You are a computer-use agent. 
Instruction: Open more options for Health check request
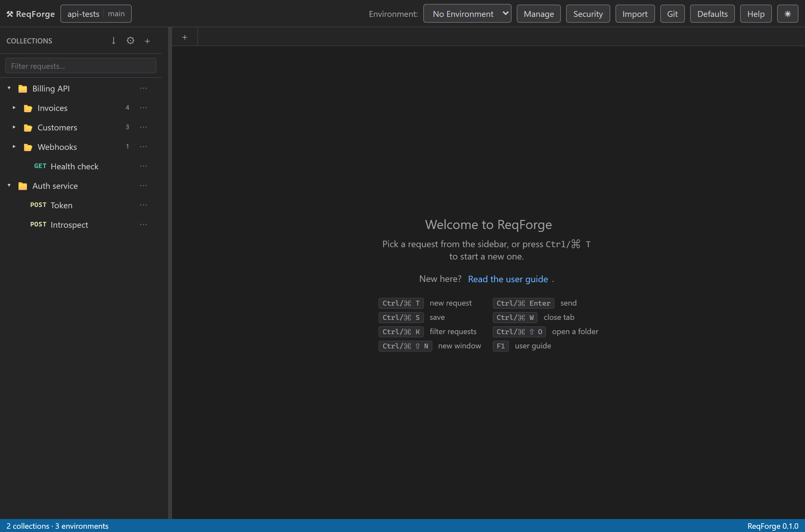pos(143,166)
